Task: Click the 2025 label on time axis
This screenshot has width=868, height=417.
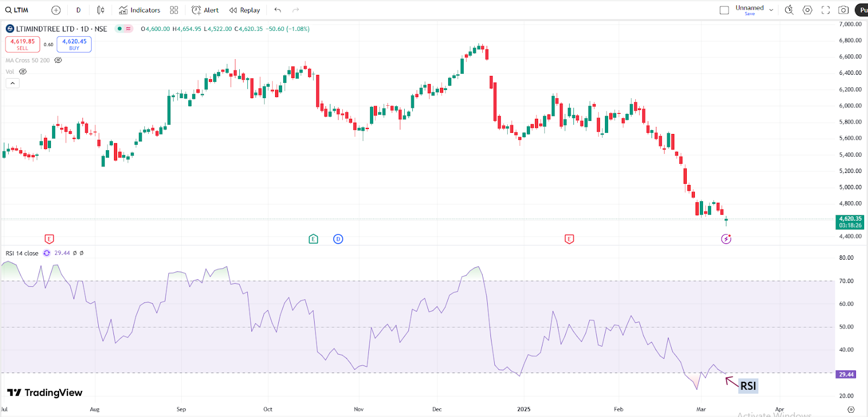Action: pos(524,409)
